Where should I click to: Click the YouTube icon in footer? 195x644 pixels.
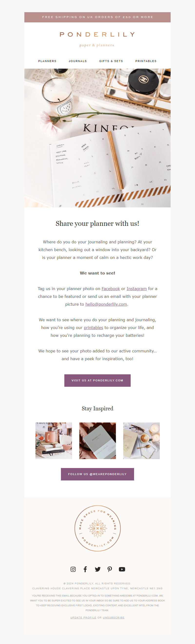click(122, 569)
